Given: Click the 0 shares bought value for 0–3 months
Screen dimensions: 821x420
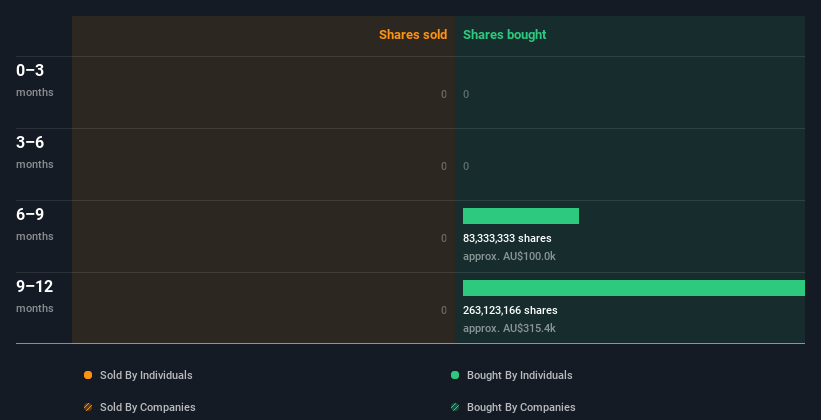Looking at the screenshot, I should (x=466, y=94).
